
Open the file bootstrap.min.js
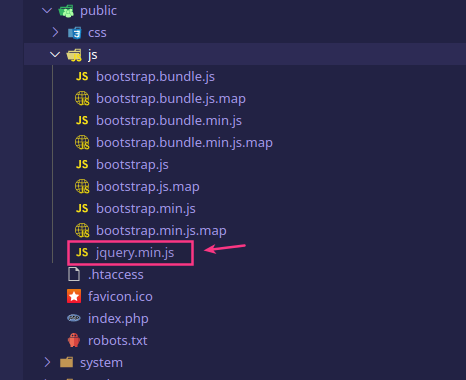point(146,209)
